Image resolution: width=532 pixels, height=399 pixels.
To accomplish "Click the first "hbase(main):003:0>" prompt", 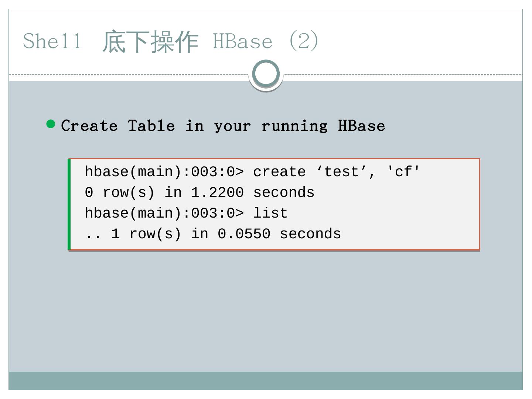I will click(164, 172).
